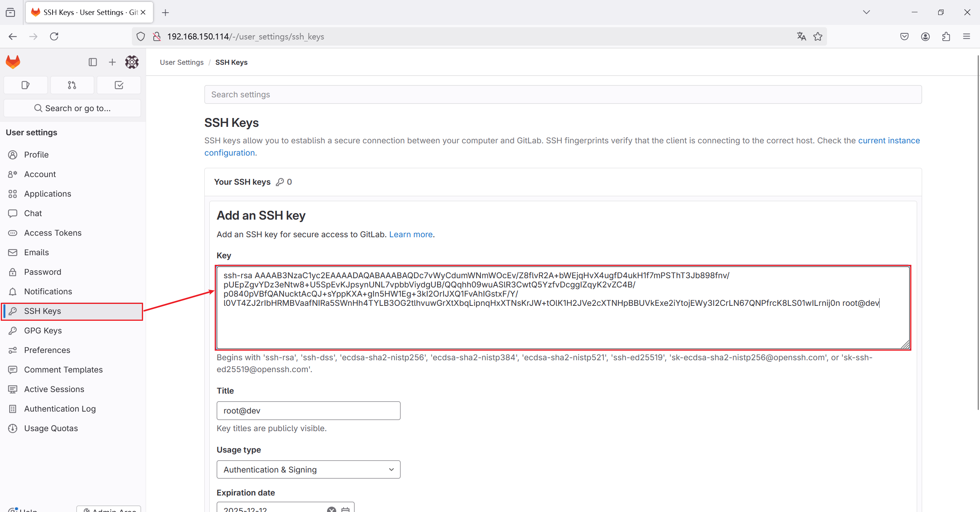Toggle the sidebar collapse icon
980x512 pixels.
pyautogui.click(x=92, y=62)
